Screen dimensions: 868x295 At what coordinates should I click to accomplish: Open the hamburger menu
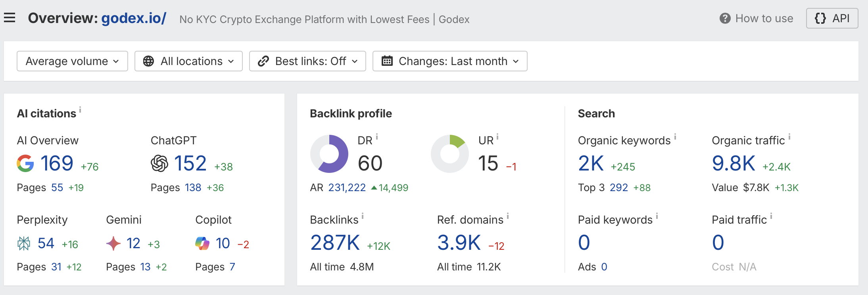click(10, 18)
